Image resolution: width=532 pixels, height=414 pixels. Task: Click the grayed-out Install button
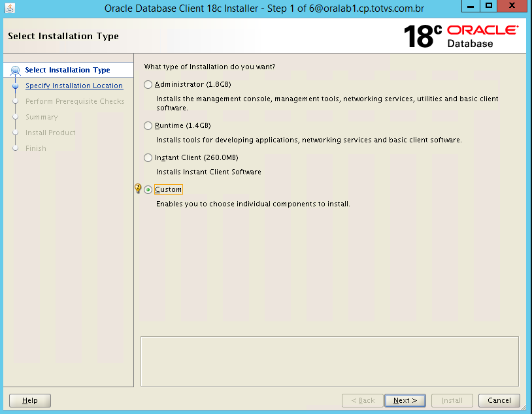452,400
